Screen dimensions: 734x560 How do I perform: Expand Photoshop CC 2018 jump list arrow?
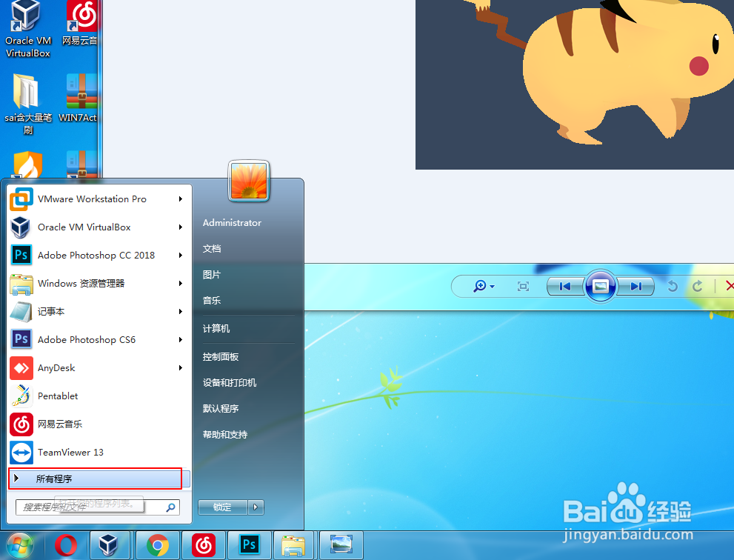tap(181, 255)
